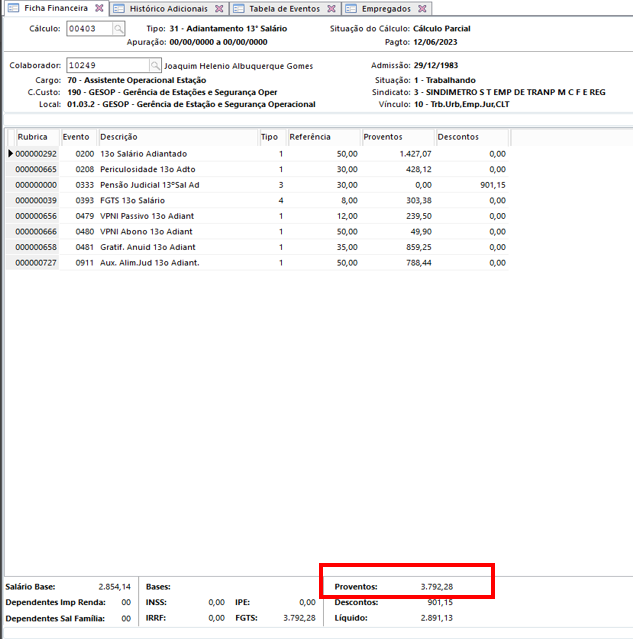Click the Cálculo search magnifier icon
The image size is (633, 639).
[118, 29]
